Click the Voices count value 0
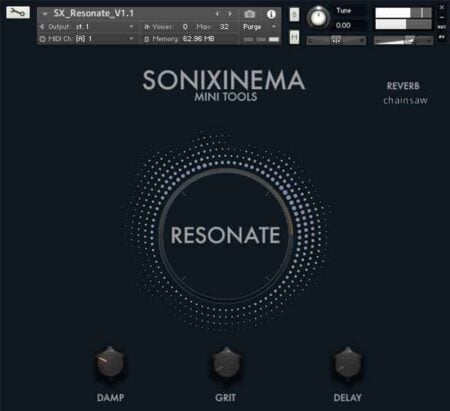Image resolution: width=450 pixels, height=411 pixels. [185, 27]
